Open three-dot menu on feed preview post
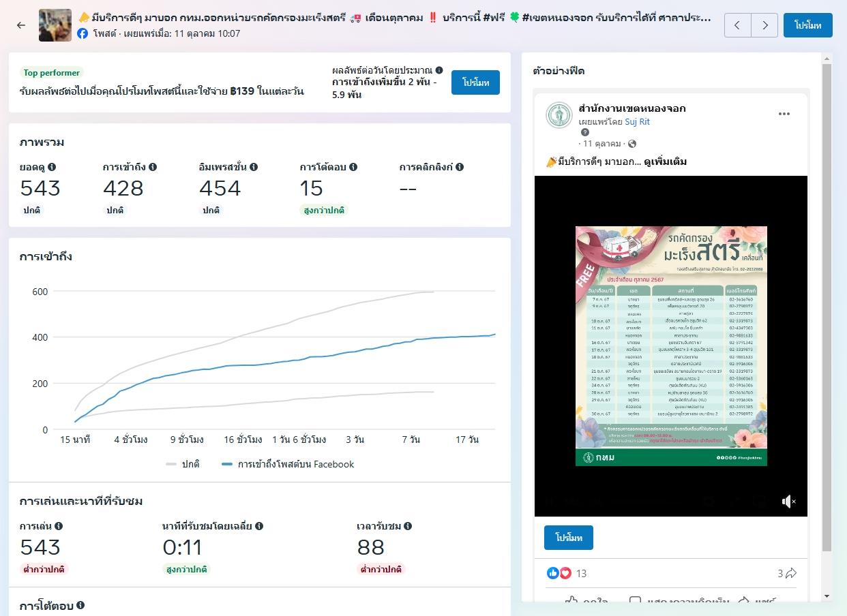 coord(784,114)
